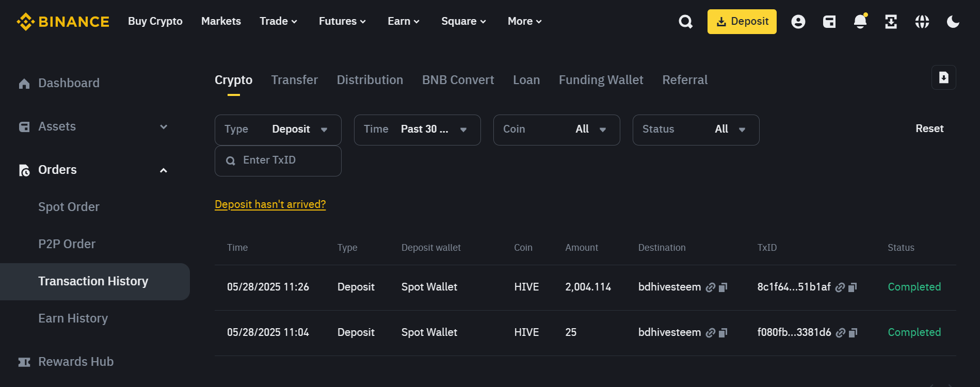Screen dimensions: 980x387
Task: Open the wallet icon in header
Action: pos(829,22)
